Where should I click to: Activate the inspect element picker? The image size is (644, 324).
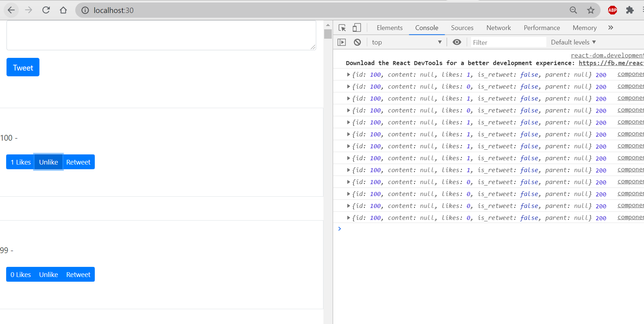tap(342, 28)
